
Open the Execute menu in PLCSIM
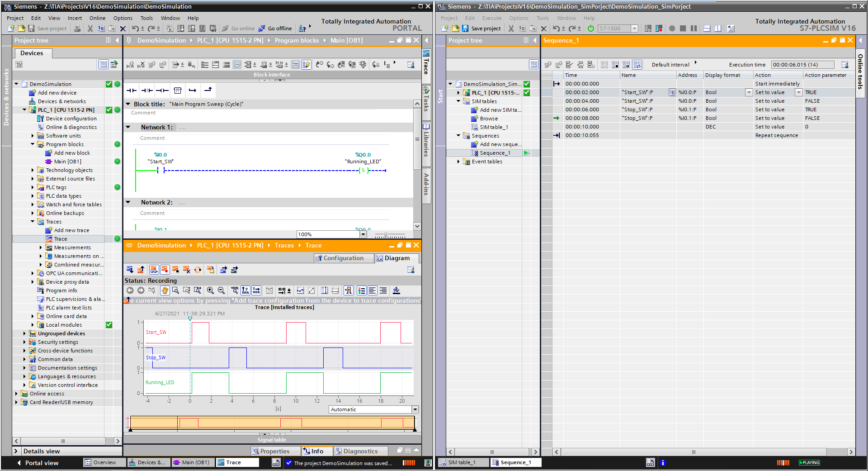[x=492, y=18]
